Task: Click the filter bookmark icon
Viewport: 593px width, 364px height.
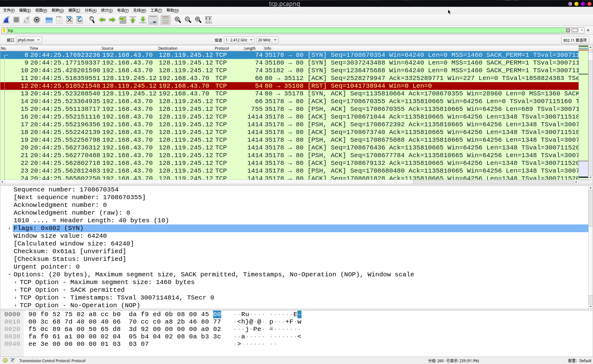Action: point(4,30)
